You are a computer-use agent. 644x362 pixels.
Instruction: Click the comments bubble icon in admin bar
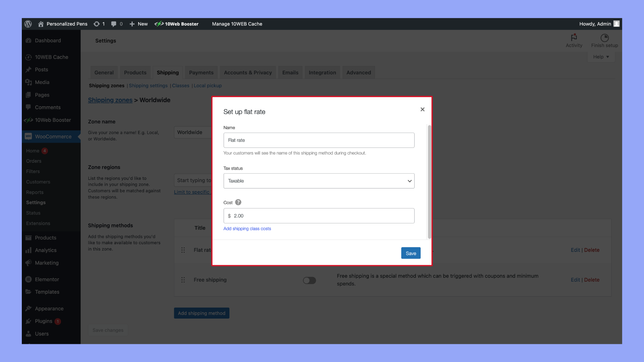coord(114,24)
